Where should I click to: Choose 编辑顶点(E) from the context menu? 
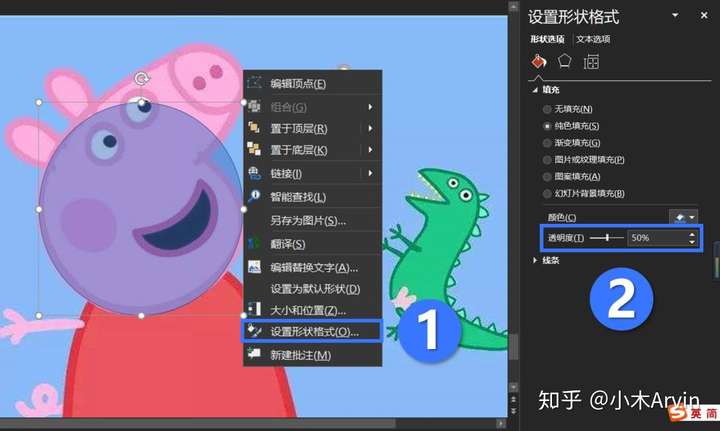[312, 84]
